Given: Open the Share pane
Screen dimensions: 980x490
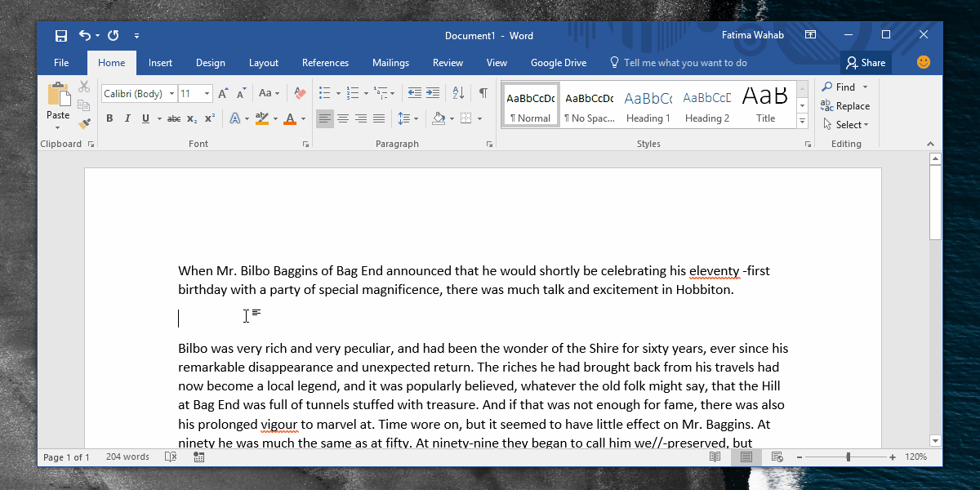Looking at the screenshot, I should click(x=866, y=62).
